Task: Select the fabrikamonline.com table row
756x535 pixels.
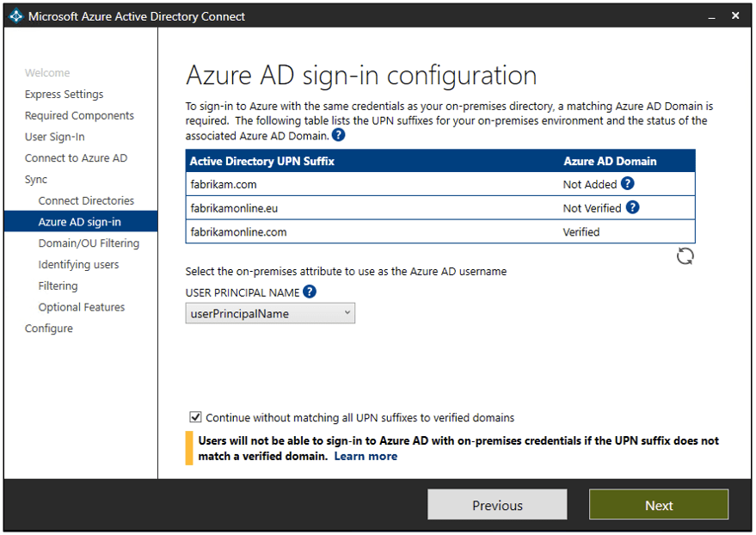Action: (439, 231)
